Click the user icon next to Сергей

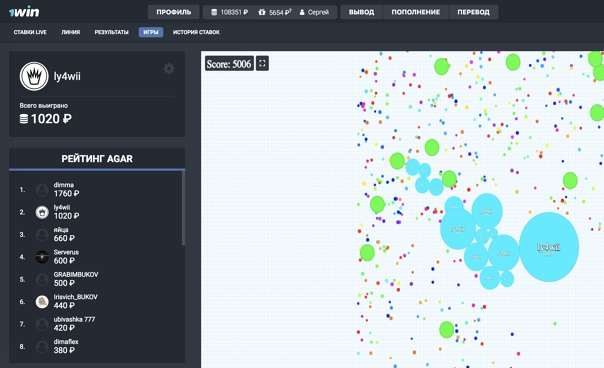click(302, 12)
